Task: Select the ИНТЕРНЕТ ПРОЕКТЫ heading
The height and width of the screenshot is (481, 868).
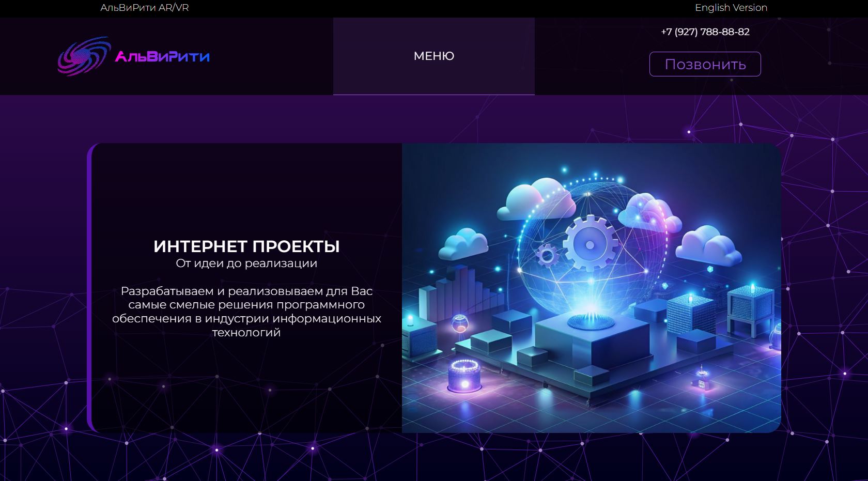Action: click(x=246, y=246)
